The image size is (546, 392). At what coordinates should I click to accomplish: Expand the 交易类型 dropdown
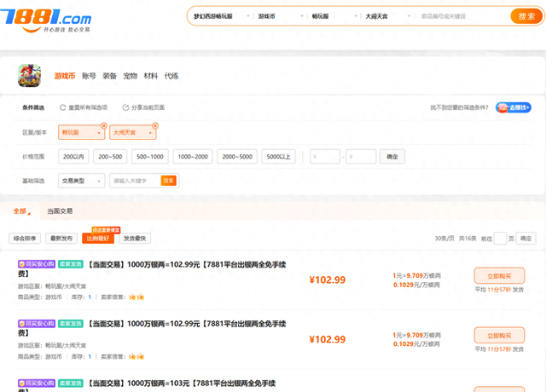tap(82, 181)
